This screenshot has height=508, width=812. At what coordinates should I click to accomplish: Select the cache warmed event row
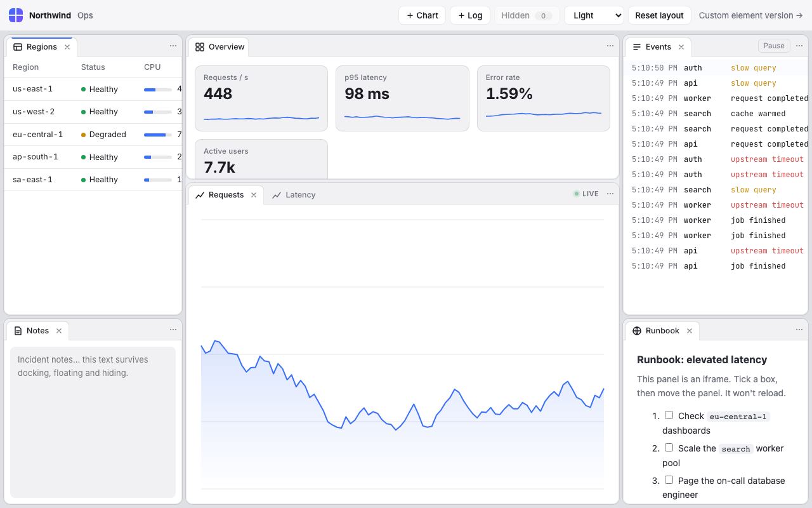pyautogui.click(x=717, y=114)
